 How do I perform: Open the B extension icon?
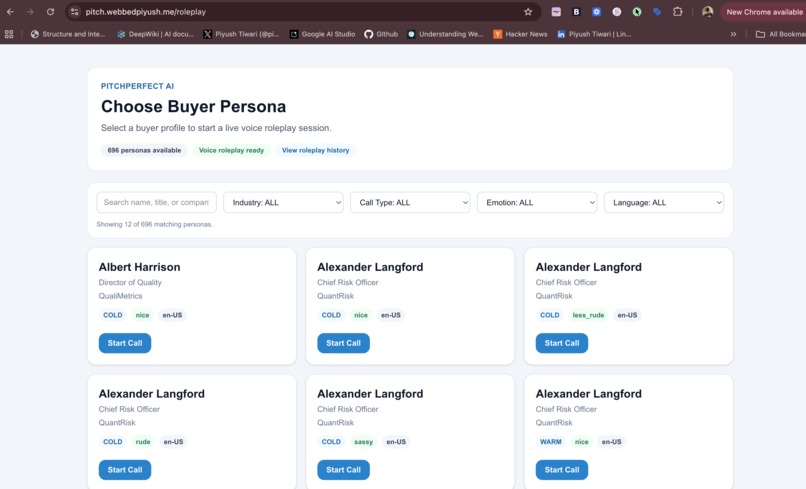click(576, 12)
